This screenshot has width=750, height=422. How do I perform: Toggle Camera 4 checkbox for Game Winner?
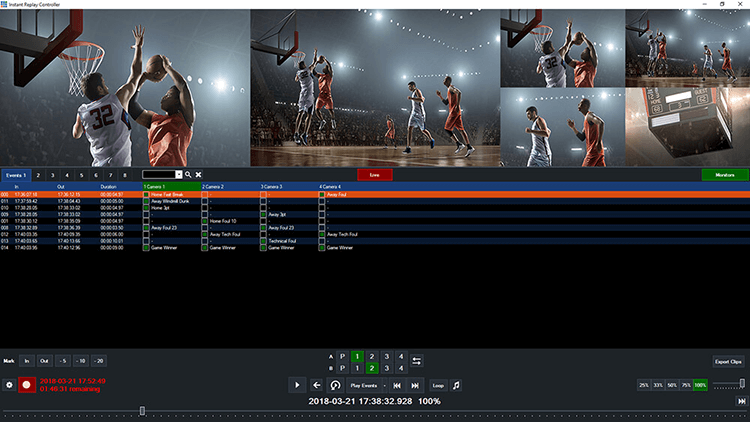pyautogui.click(x=323, y=247)
